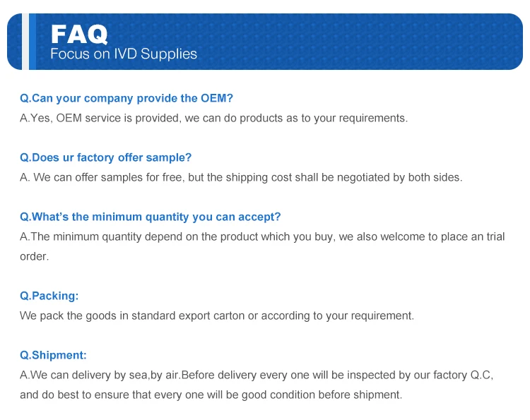Click the blue FAQ banner background
Viewport: 530px width, 420px height.
pyautogui.click(x=353, y=41)
